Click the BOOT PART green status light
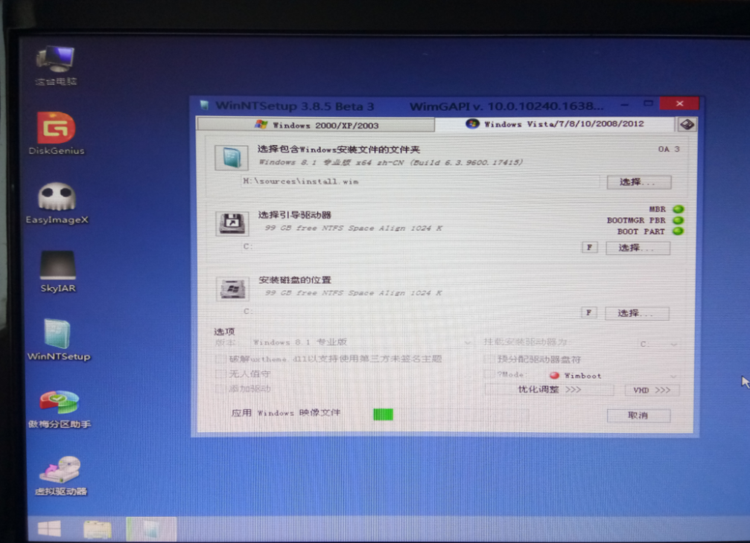750x543 pixels. (x=678, y=232)
